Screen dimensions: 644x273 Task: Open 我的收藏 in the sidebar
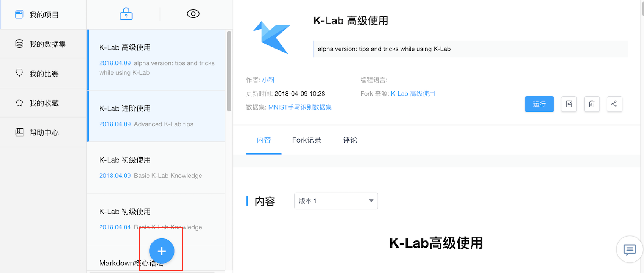[x=43, y=103]
